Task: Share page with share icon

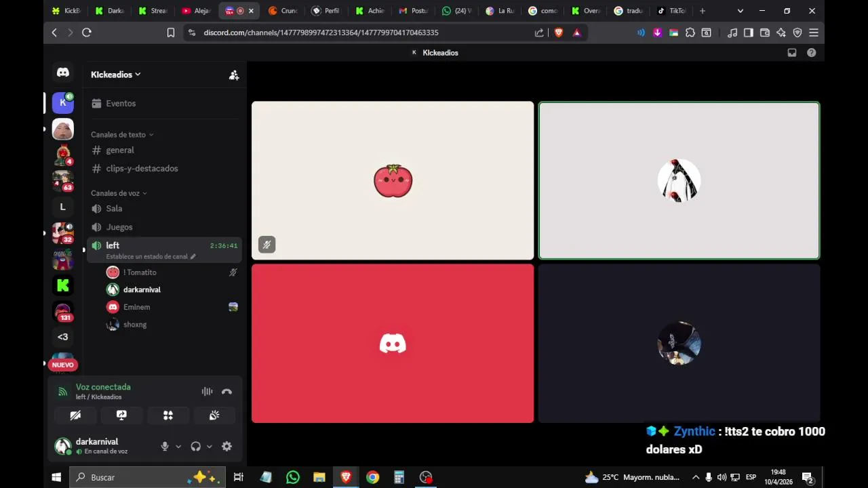Action: tap(539, 33)
